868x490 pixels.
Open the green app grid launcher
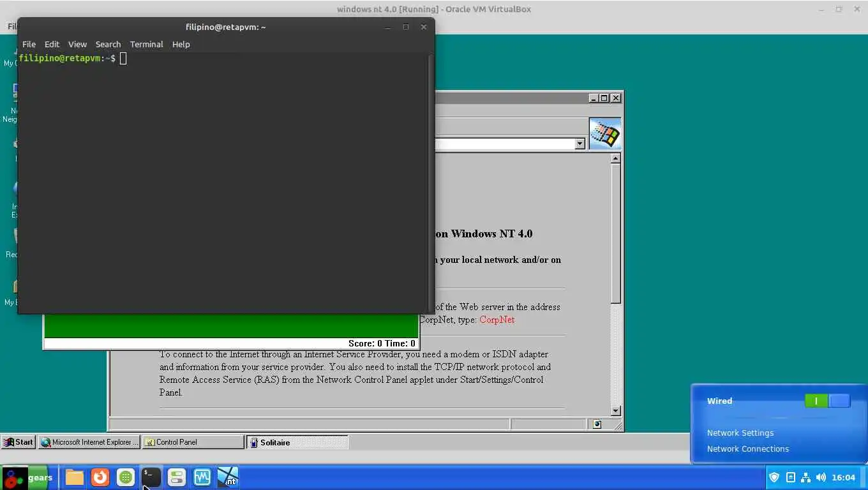126,477
